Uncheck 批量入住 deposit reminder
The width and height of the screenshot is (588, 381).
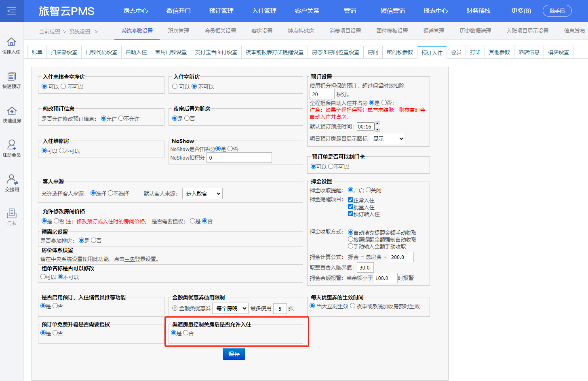coord(350,207)
